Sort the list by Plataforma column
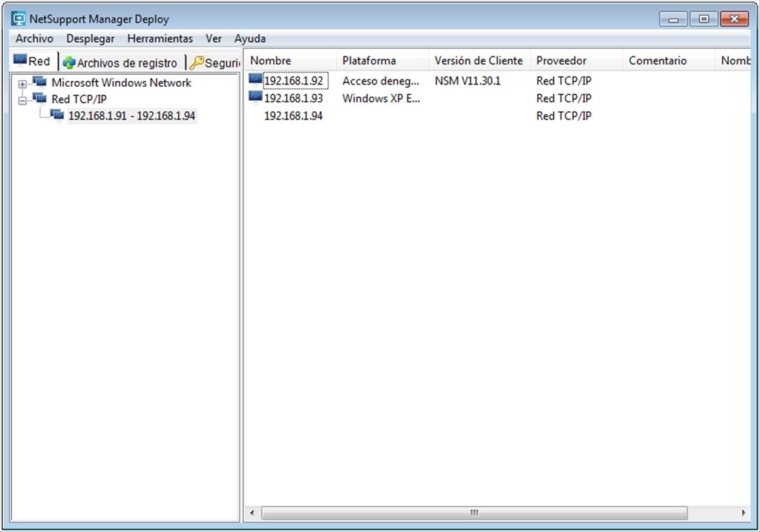 382,61
